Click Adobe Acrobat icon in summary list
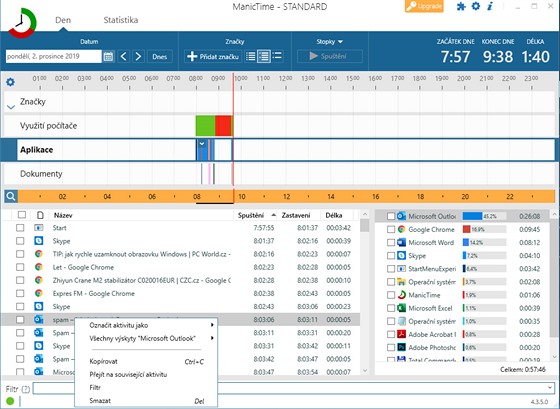Viewport: 560px width, 409px height. click(401, 334)
